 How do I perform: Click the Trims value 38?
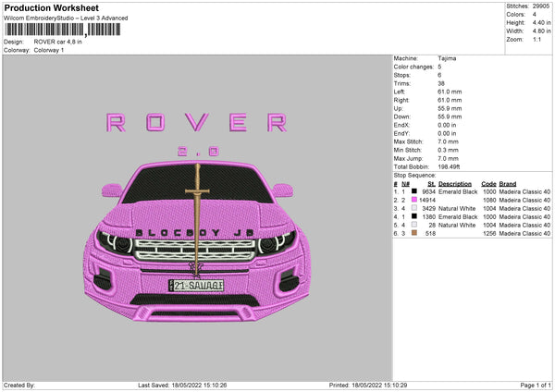click(441, 83)
